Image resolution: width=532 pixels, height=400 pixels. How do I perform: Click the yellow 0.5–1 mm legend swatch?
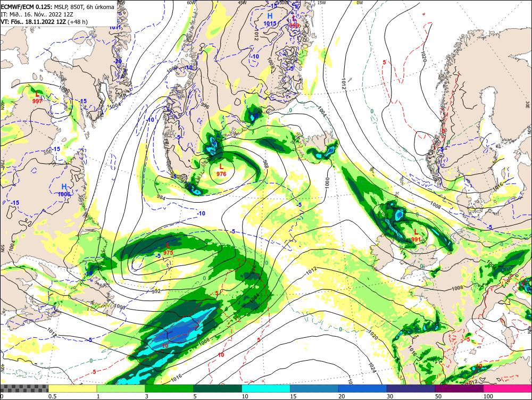pos(72,388)
